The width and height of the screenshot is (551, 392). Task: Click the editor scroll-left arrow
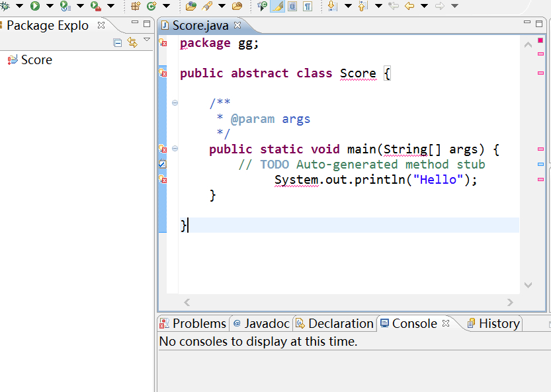187,303
